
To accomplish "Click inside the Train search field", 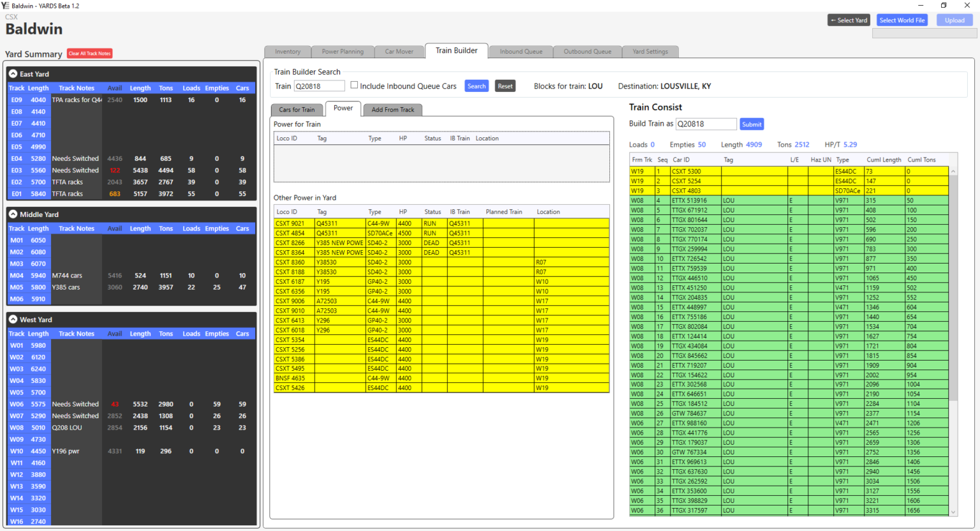I will point(319,86).
